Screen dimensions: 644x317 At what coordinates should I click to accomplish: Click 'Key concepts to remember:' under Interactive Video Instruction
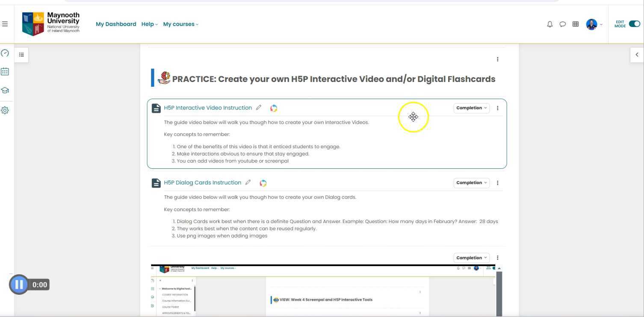click(197, 134)
